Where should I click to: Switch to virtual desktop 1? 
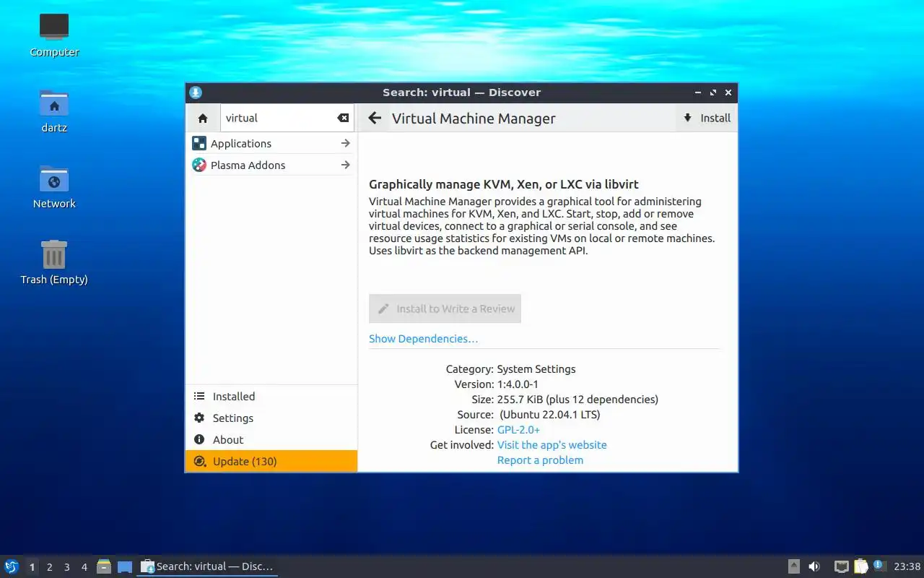pyautogui.click(x=32, y=567)
